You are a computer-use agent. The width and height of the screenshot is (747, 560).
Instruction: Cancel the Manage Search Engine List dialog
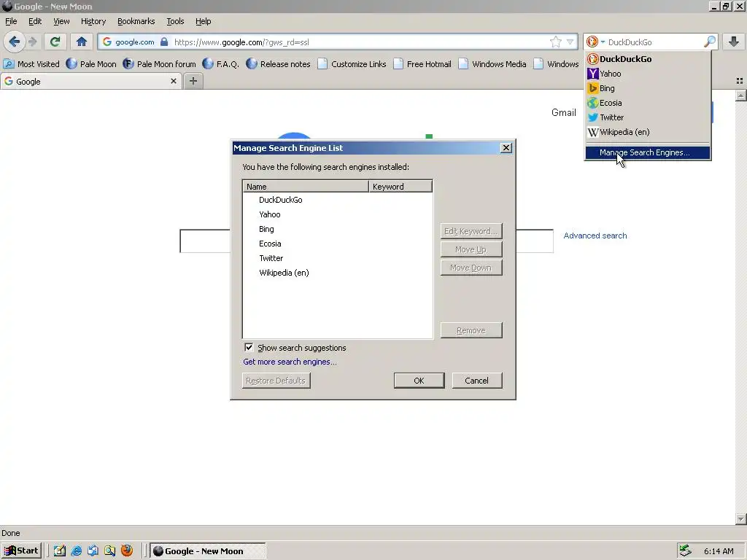pos(477,381)
